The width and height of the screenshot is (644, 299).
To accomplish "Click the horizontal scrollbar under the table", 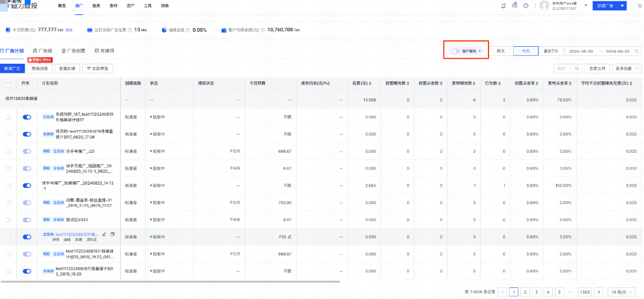I will [x=169, y=282].
